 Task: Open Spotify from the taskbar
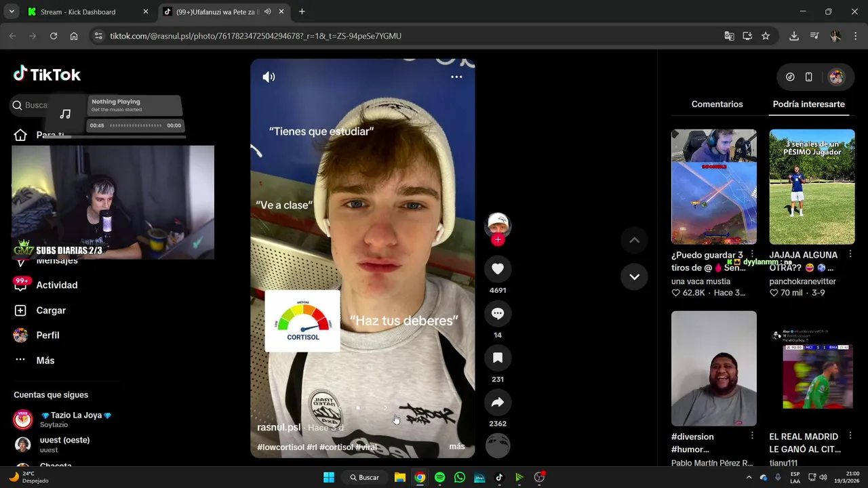[x=439, y=477]
